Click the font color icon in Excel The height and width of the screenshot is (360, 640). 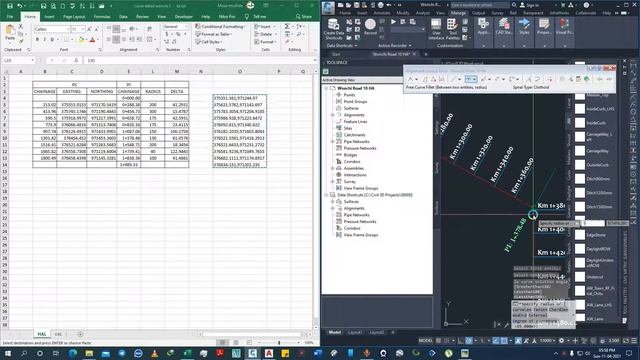(x=92, y=40)
